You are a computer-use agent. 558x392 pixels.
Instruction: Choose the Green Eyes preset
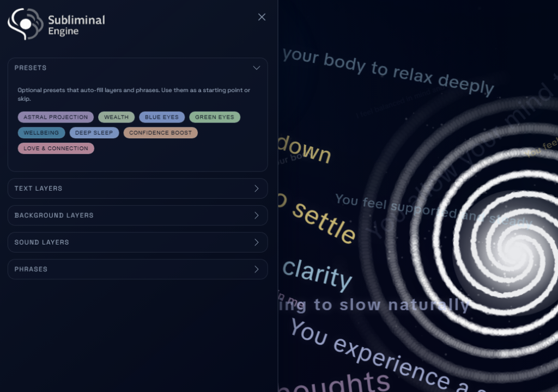coord(214,117)
